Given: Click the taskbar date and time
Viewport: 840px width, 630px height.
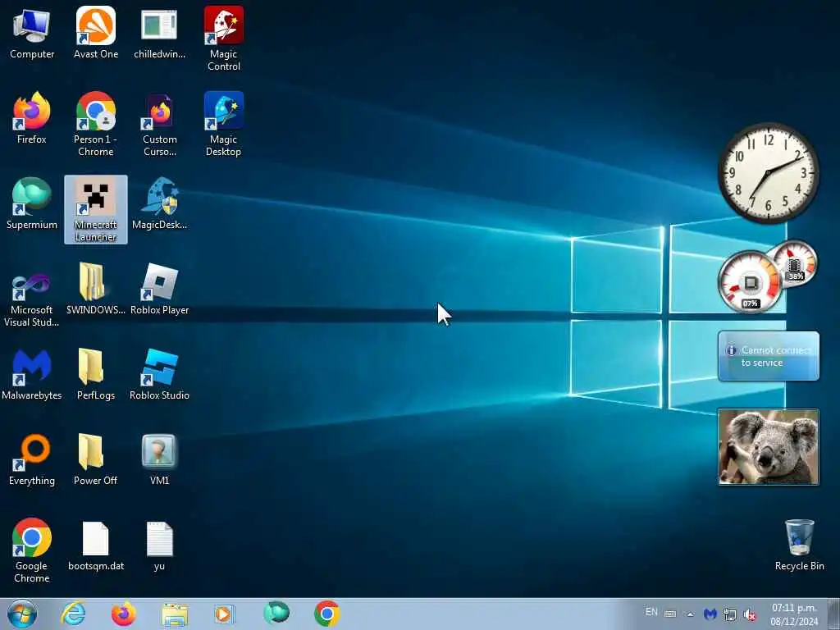Looking at the screenshot, I should point(794,614).
